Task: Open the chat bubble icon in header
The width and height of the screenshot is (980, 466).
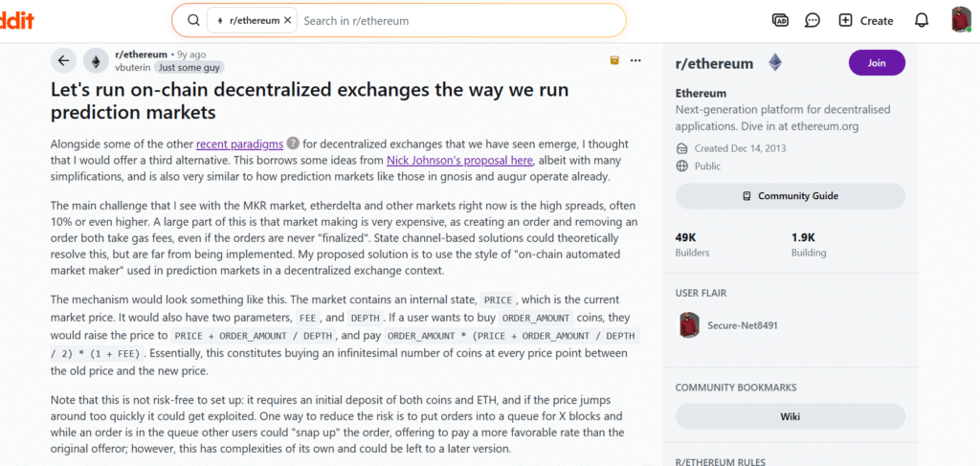Action: tap(812, 20)
